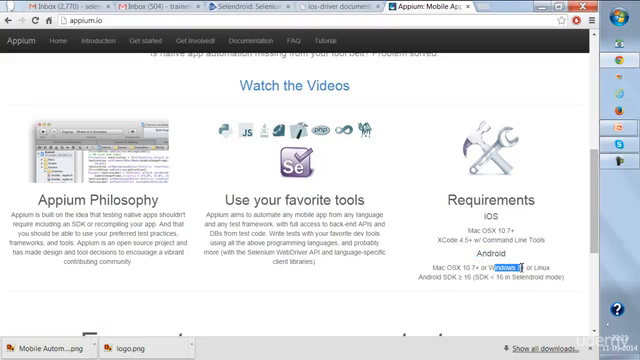Click the 'Mac OSX 10.7+' line under iOS

pyautogui.click(x=491, y=231)
